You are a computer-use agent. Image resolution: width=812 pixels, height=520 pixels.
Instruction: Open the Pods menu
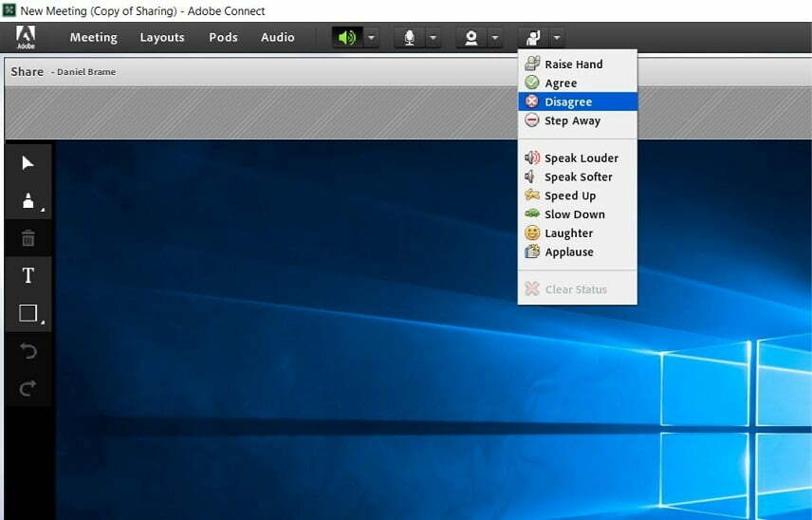point(223,37)
